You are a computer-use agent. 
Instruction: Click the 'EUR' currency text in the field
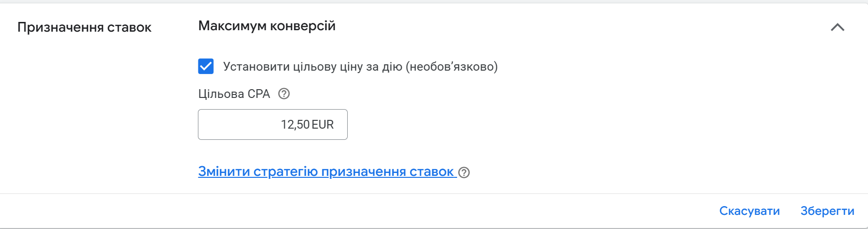[323, 125]
